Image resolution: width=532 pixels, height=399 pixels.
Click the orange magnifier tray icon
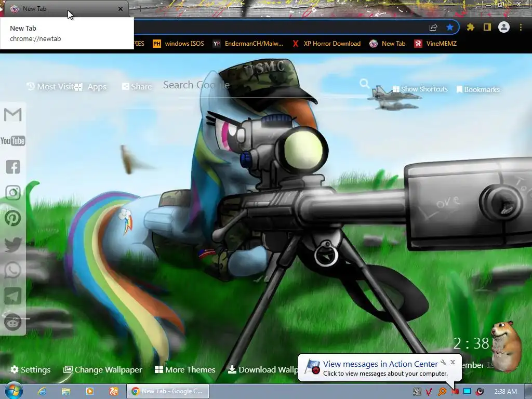(x=442, y=392)
